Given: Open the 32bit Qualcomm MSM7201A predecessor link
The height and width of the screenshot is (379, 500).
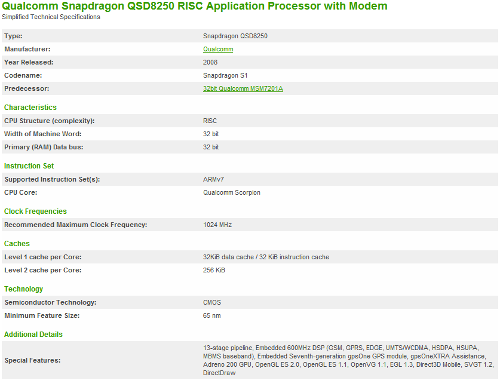Looking at the screenshot, I should tap(243, 89).
